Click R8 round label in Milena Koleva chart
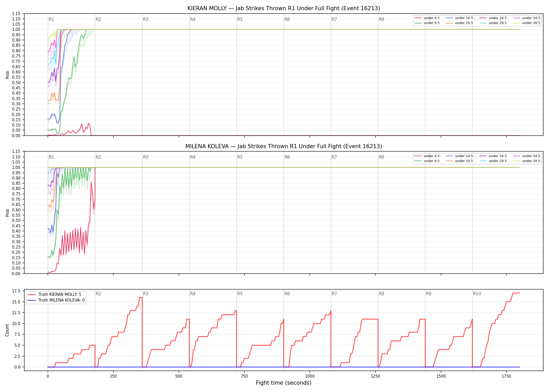The width and height of the screenshot is (549, 392). pyautogui.click(x=381, y=157)
